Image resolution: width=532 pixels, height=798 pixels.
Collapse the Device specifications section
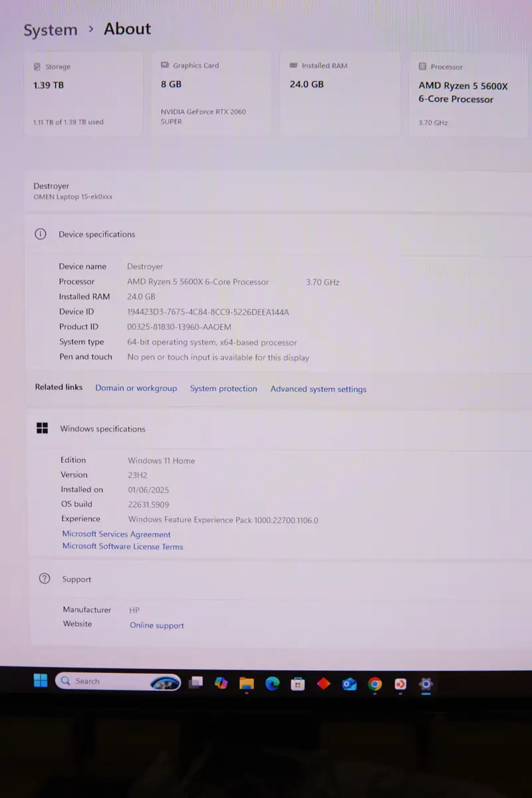click(x=266, y=234)
